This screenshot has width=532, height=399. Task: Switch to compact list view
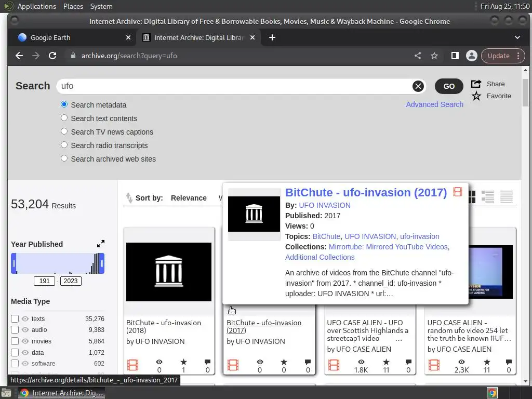pyautogui.click(x=506, y=197)
